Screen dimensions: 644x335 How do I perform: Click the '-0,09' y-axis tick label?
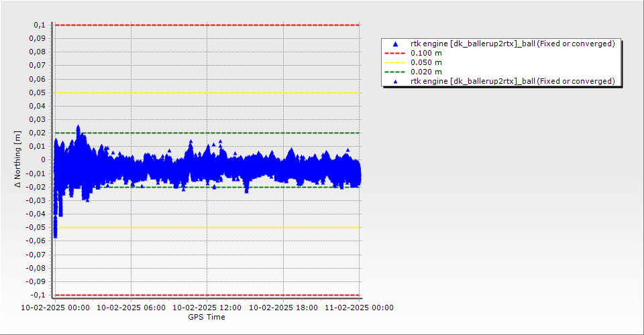coord(36,281)
